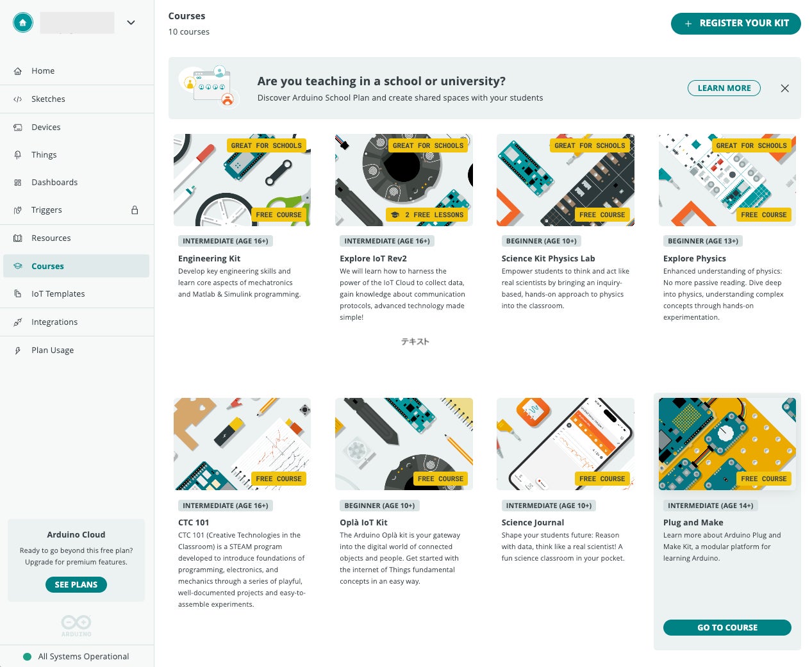Click the Integrations plug icon
The width and height of the screenshot is (812, 667).
pos(18,322)
